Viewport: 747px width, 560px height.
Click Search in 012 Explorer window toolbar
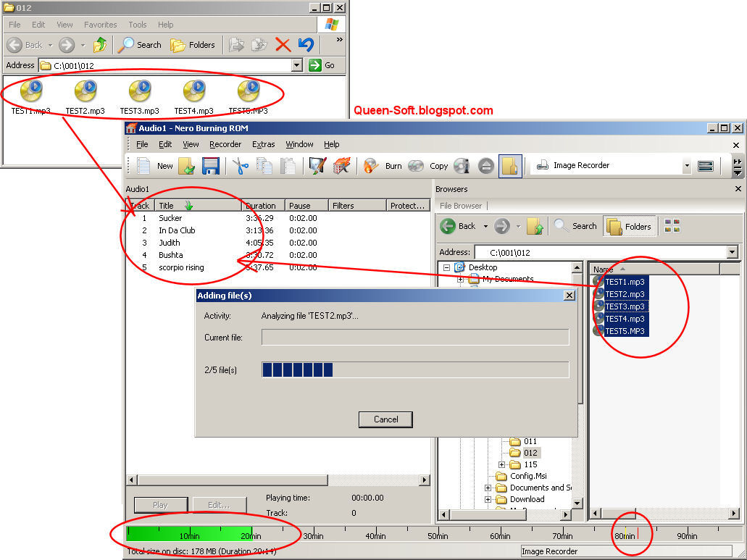(140, 45)
